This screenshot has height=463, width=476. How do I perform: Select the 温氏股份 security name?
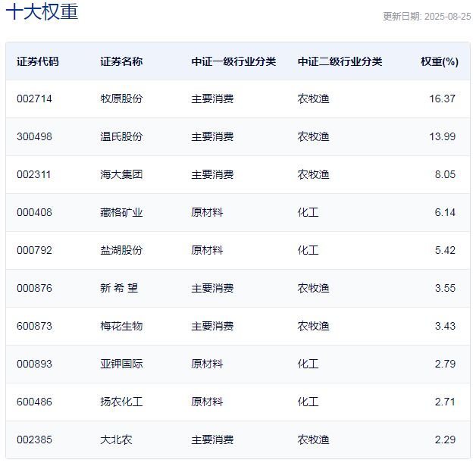[121, 136]
